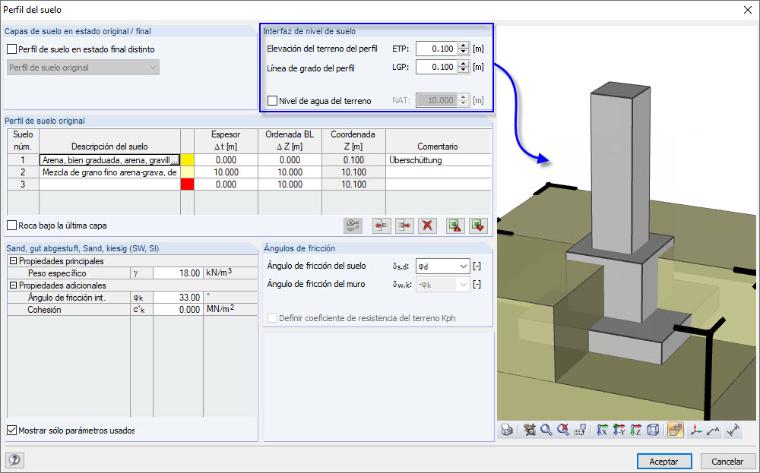Set view in Z direction
Image resolution: width=760 pixels, height=473 pixels.
[x=636, y=430]
